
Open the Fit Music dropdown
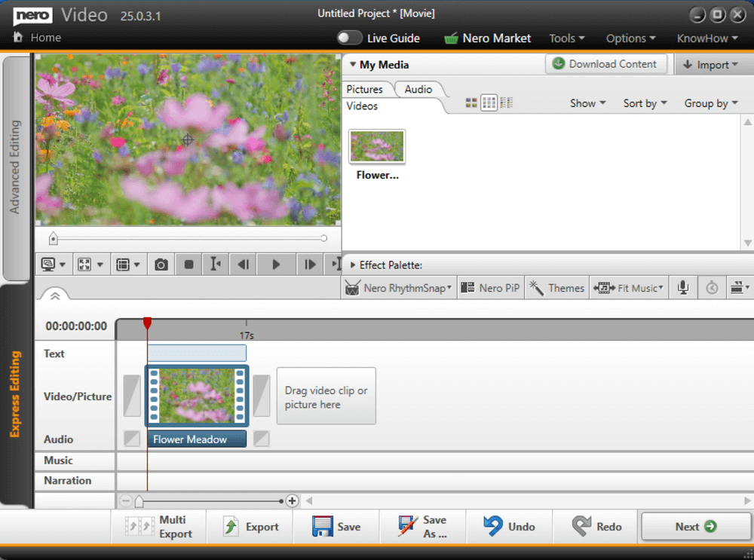629,288
